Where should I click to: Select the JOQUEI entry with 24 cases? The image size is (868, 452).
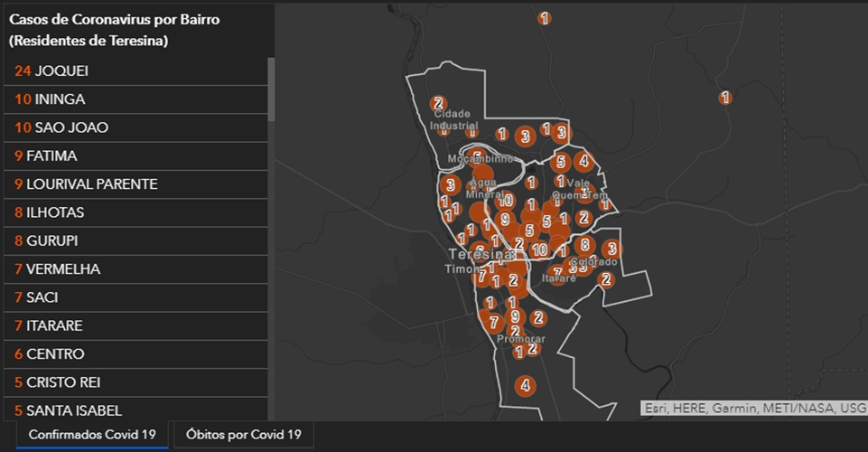click(x=135, y=71)
